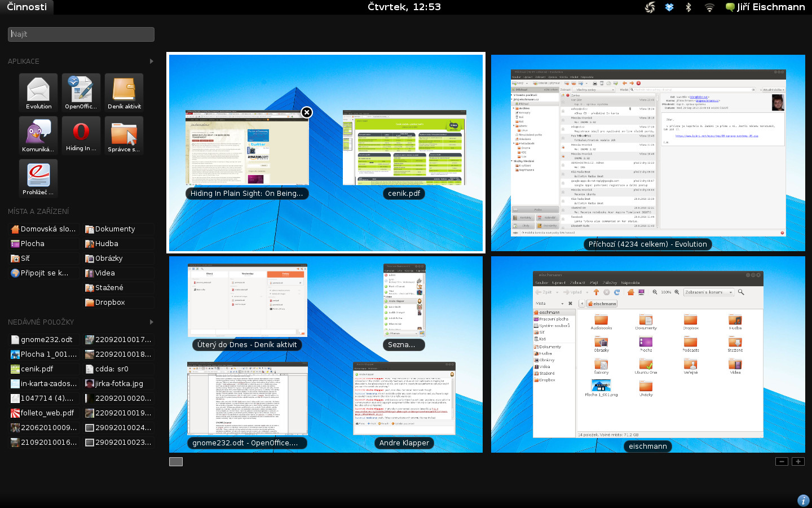This screenshot has width=812, height=508.
Task: Open the Bluetooth status icon
Action: [689, 7]
